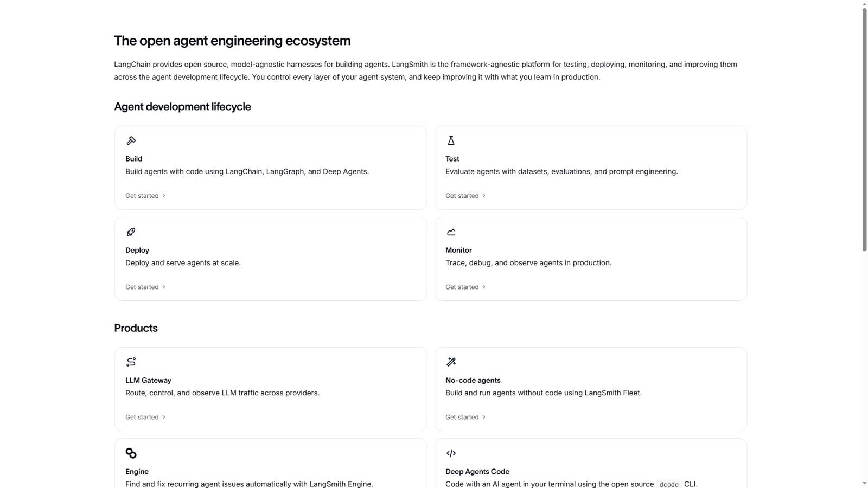Image resolution: width=868 pixels, height=488 pixels.
Task: Click the Engine chain link icon
Action: pos(131,453)
